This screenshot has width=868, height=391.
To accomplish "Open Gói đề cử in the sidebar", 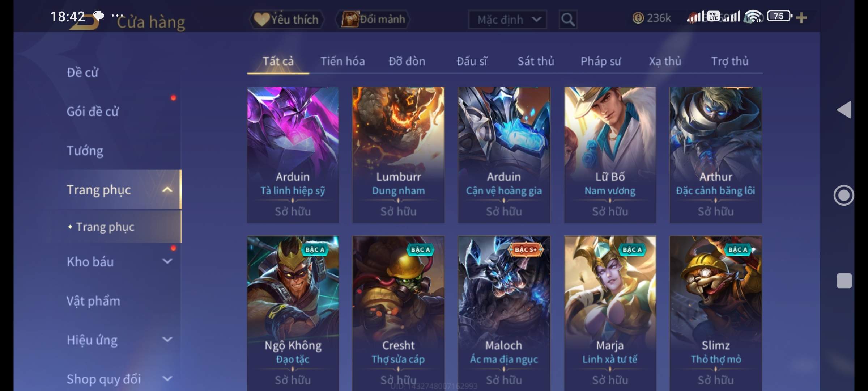I will 93,111.
